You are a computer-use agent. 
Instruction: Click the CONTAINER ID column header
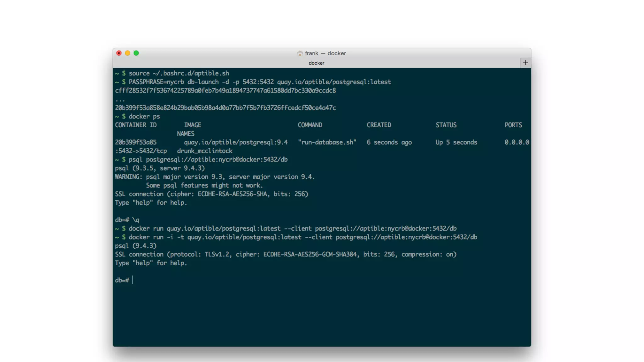coord(136,125)
